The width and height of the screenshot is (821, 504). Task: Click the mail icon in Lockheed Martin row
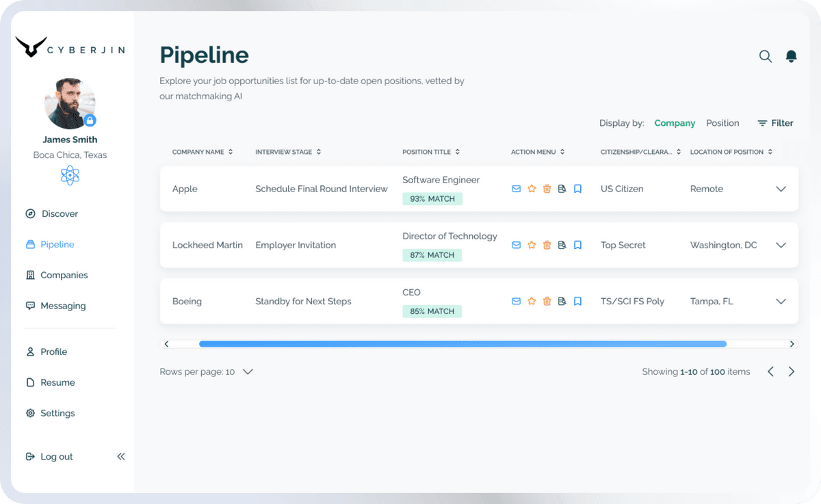tap(517, 245)
